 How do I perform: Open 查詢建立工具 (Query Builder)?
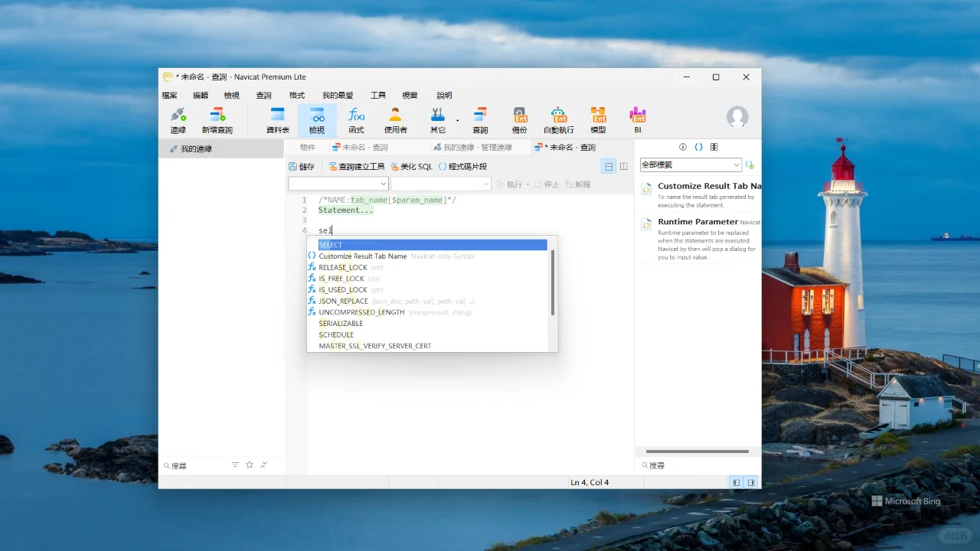(x=357, y=166)
